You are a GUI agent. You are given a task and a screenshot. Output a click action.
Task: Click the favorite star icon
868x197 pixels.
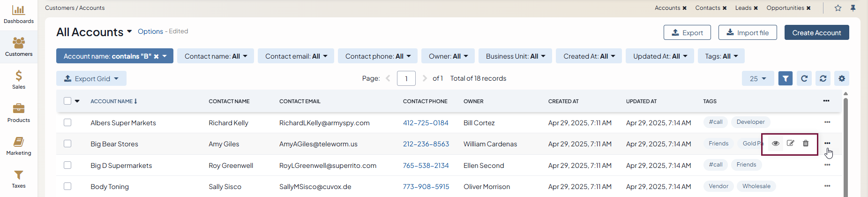coord(838,8)
